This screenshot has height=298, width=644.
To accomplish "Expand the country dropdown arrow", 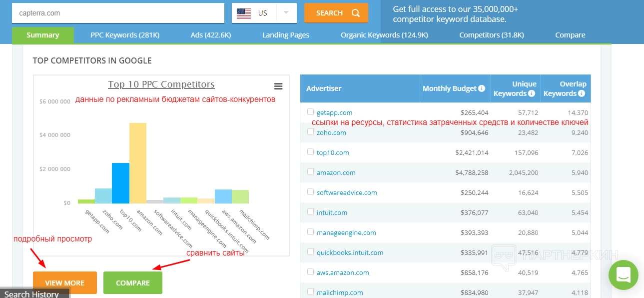I will 286,13.
